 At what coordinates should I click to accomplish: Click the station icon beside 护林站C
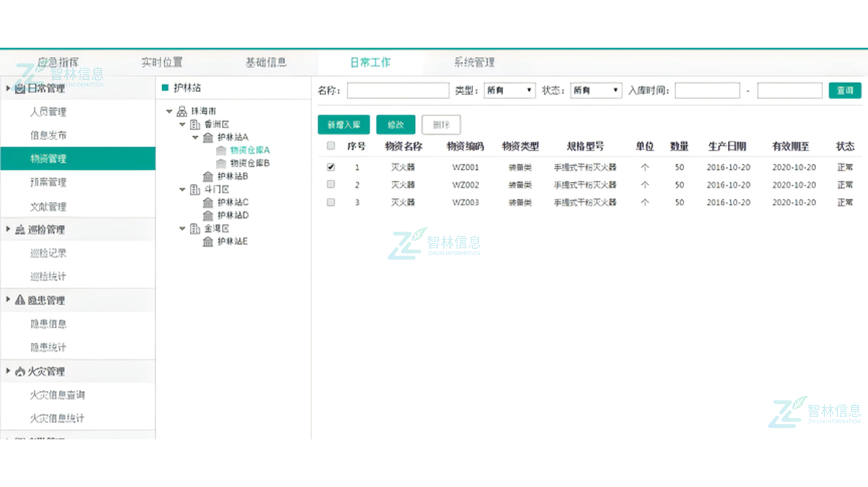tap(208, 203)
